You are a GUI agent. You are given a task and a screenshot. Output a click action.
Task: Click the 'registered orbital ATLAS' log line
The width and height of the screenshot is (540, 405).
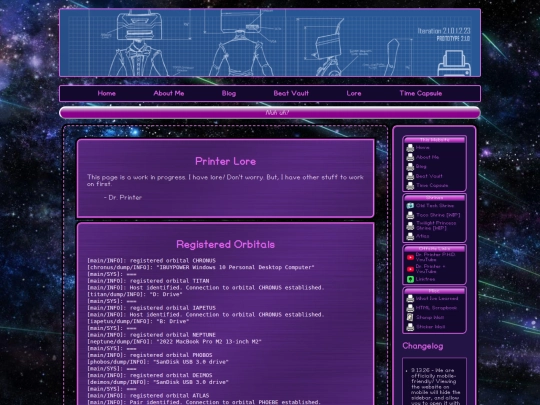coord(148,396)
